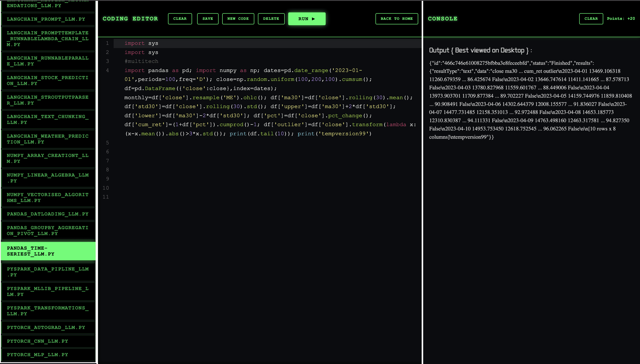The height and width of the screenshot is (364, 640).
Task: Open NUMPY_LINEAR_ALGEBRA_LLM.PY file
Action: pos(48,178)
